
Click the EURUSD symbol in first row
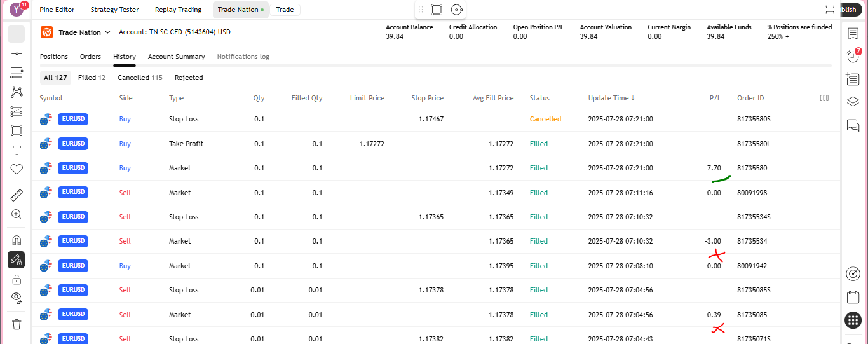[x=72, y=118]
